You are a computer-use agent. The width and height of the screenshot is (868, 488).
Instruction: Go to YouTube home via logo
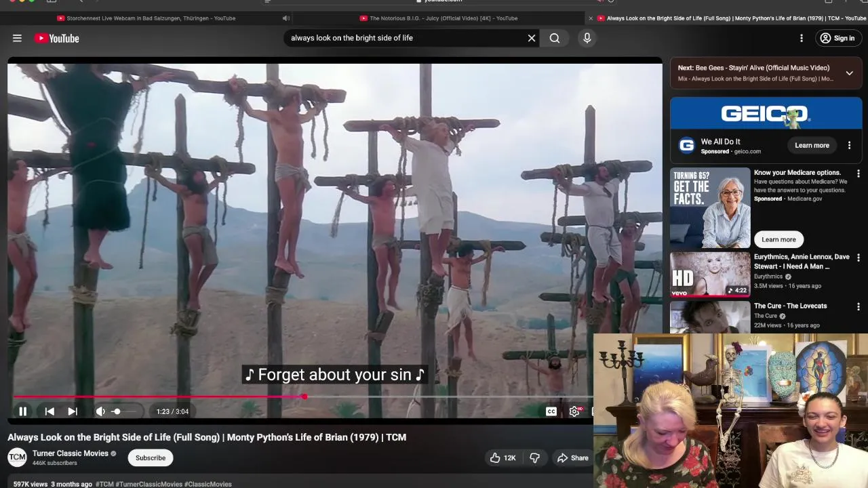[x=57, y=39]
